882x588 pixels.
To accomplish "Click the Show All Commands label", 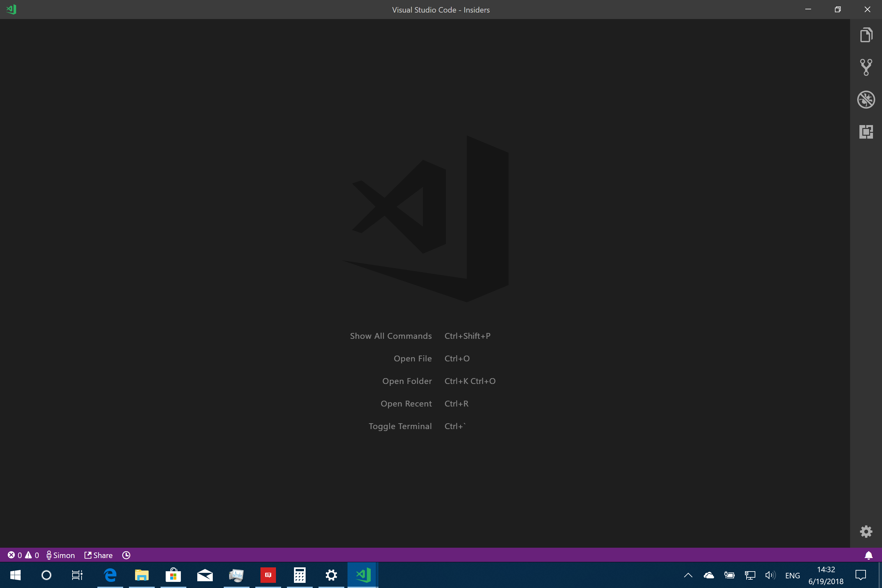I will coord(391,336).
